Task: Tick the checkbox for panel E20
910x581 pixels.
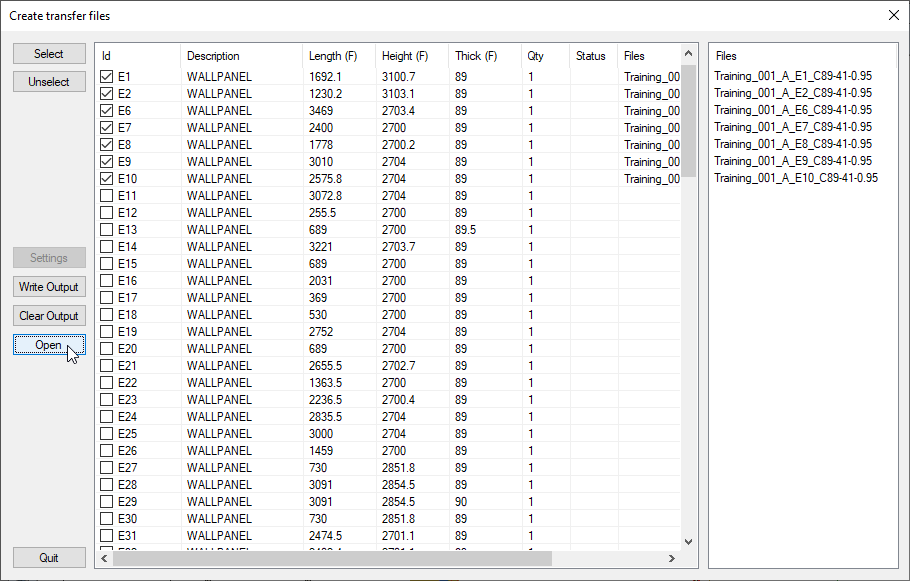Action: pyautogui.click(x=107, y=348)
